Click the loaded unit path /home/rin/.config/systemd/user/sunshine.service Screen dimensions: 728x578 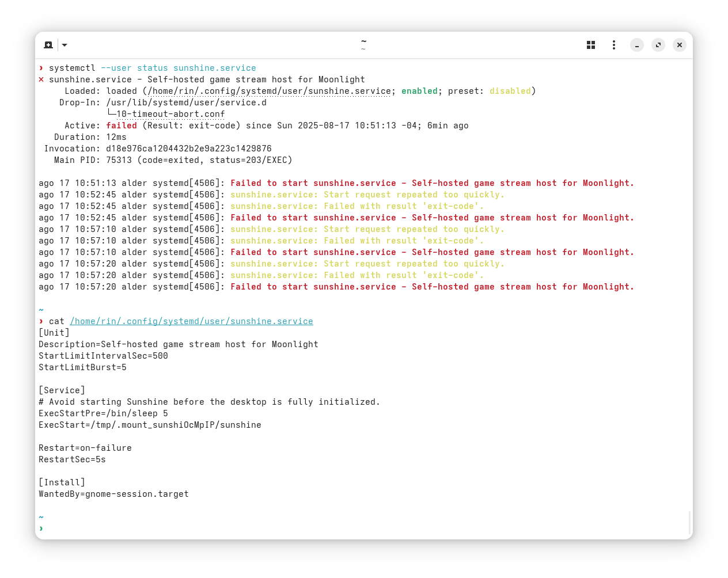269,91
